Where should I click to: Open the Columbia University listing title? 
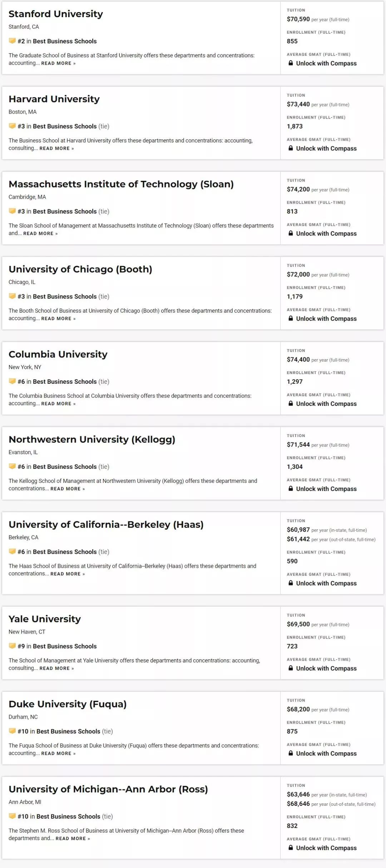point(58,354)
